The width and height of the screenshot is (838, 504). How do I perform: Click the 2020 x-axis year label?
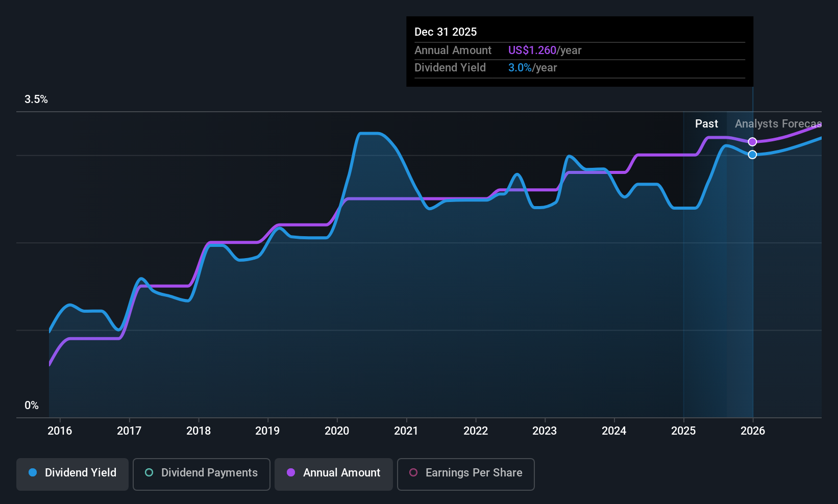(x=337, y=431)
